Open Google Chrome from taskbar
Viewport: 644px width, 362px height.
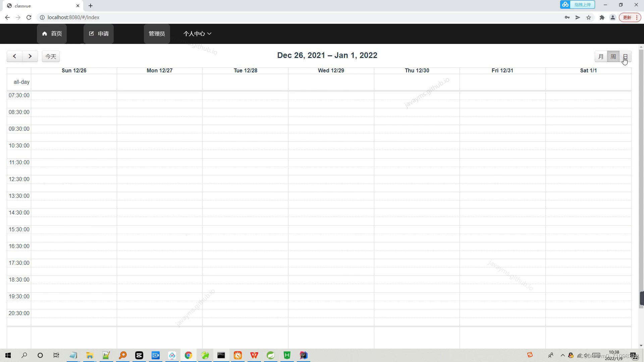pyautogui.click(x=188, y=355)
